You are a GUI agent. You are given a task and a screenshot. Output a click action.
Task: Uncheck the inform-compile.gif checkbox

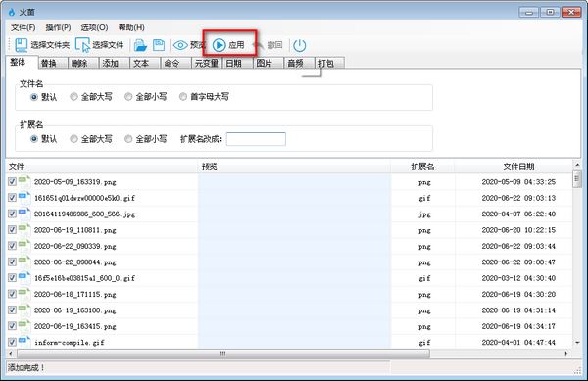12,342
